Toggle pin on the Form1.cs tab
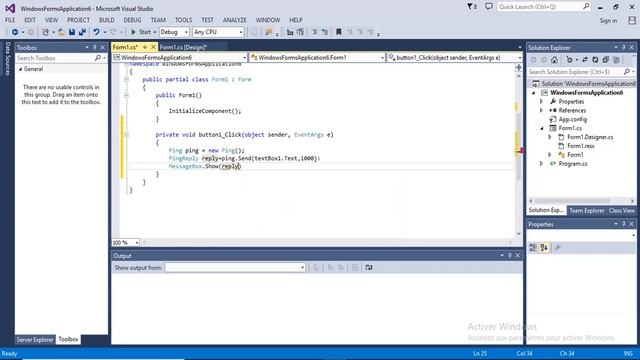640x360 pixels. (145, 47)
